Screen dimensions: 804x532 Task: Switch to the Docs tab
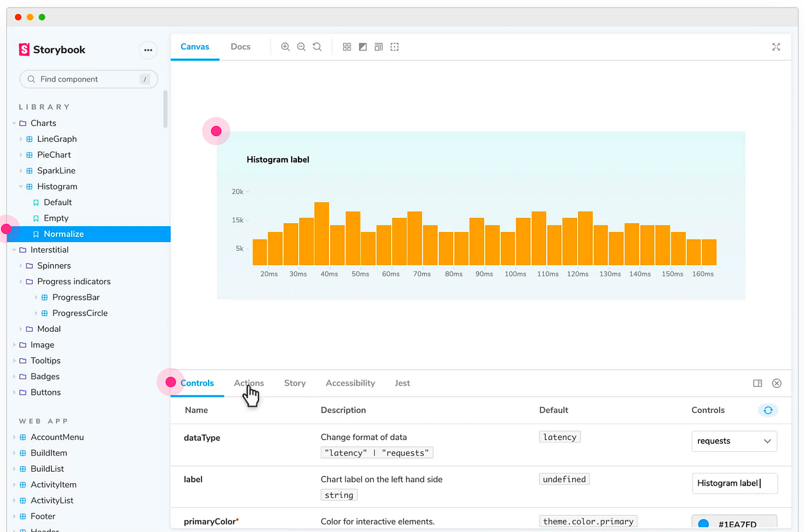[x=241, y=47]
